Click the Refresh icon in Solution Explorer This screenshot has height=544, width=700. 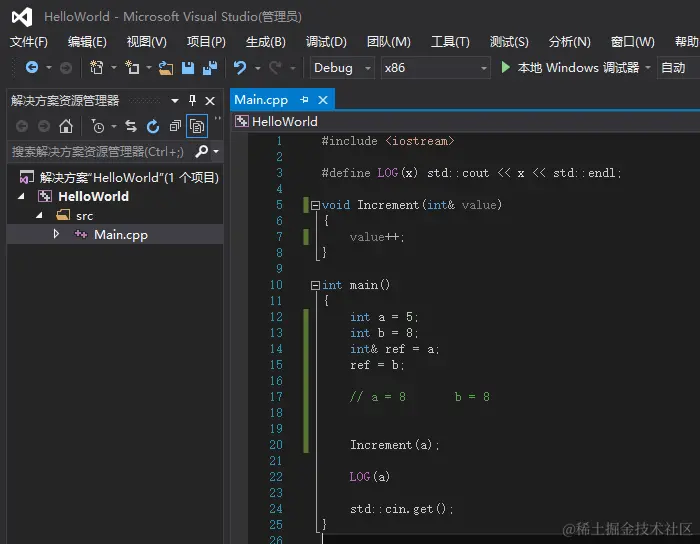coord(153,126)
